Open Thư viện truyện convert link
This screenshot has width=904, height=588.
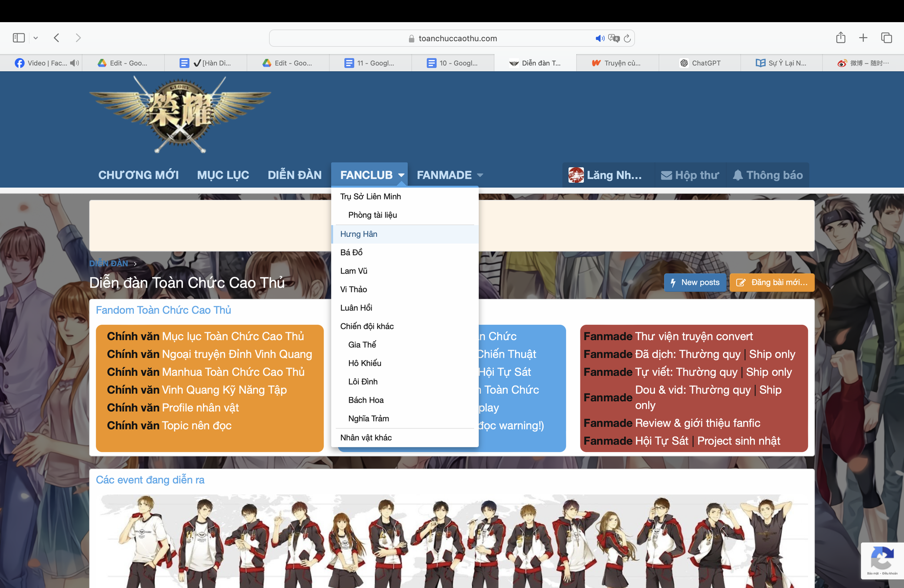(x=694, y=336)
